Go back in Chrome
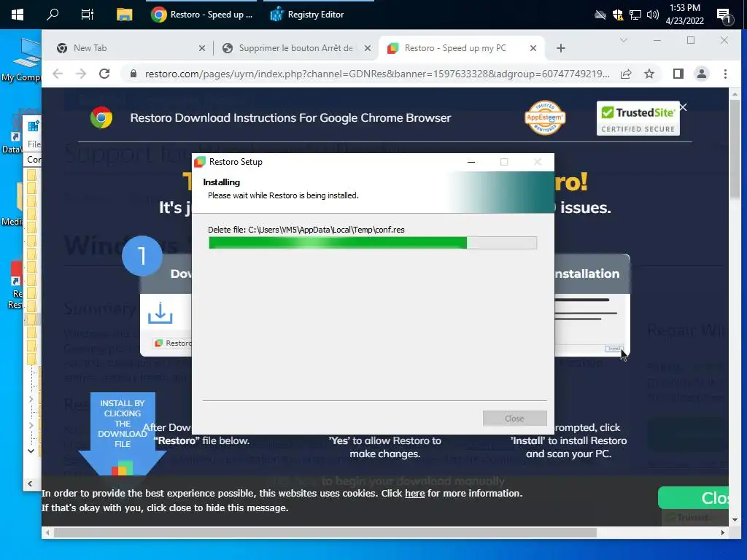The width and height of the screenshot is (747, 560). click(58, 74)
